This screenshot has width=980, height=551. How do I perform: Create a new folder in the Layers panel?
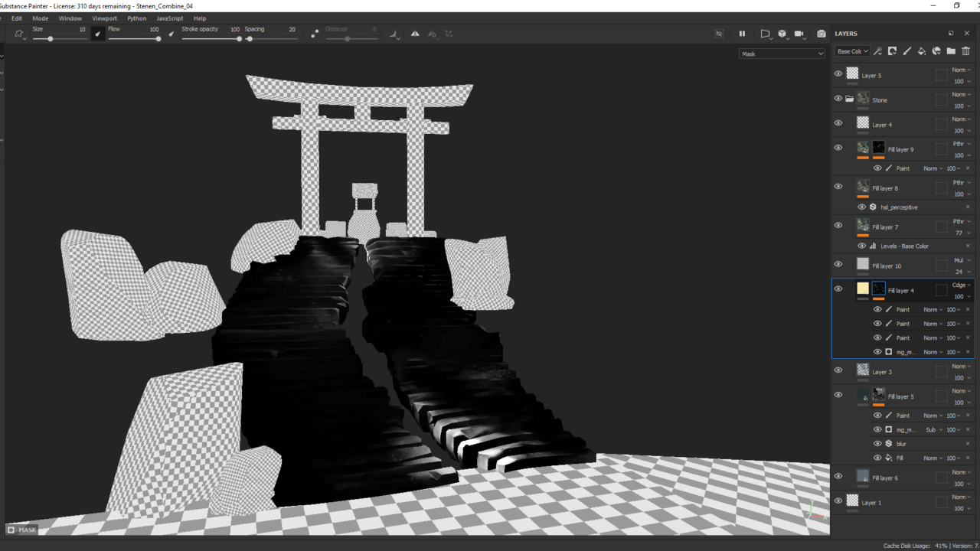[951, 51]
